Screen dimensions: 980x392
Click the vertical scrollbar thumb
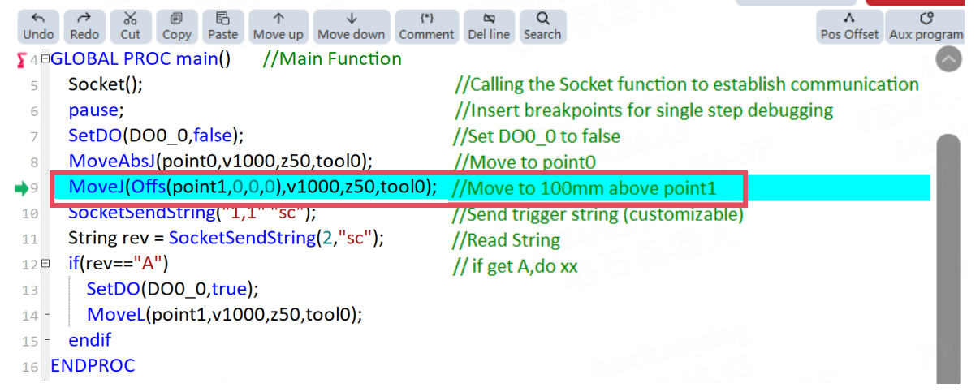948,258
